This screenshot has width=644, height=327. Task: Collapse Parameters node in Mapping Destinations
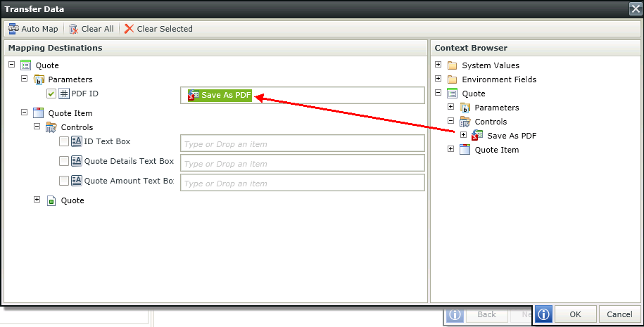24,78
